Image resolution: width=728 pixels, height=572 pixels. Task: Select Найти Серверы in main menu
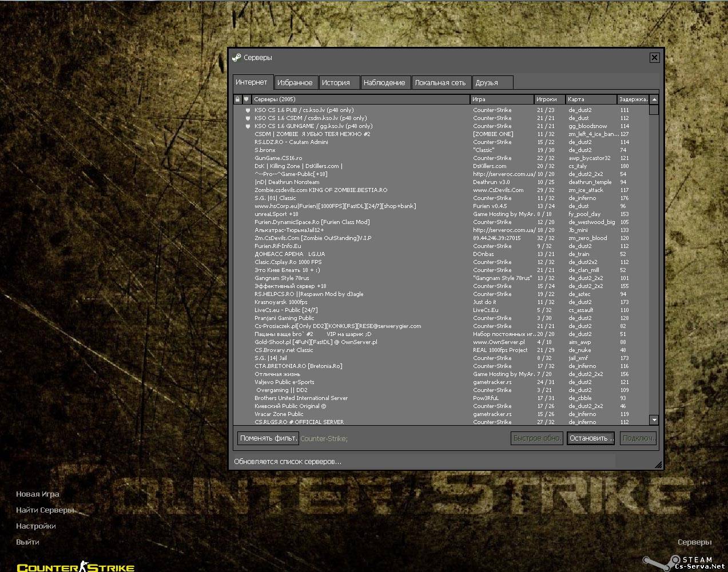click(x=45, y=510)
